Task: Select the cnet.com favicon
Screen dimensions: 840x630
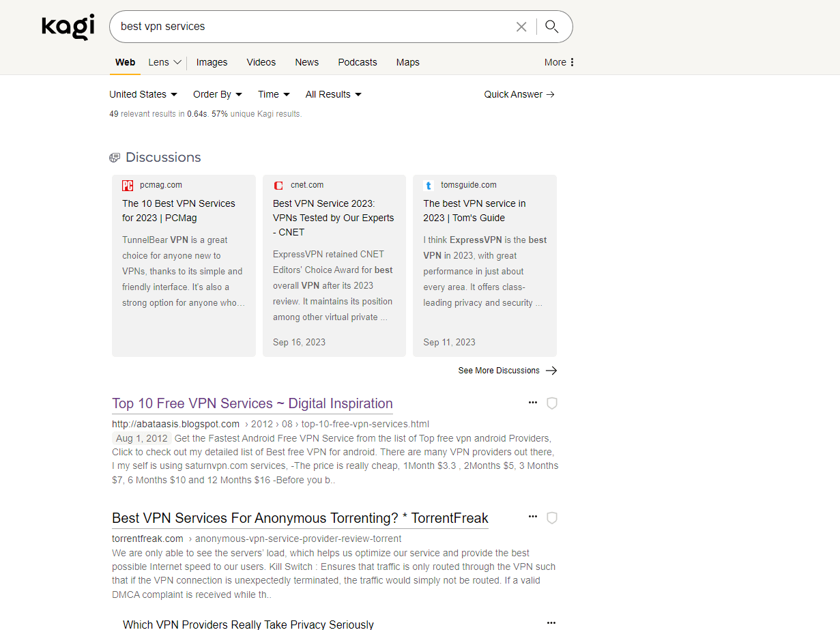Action: (278, 185)
